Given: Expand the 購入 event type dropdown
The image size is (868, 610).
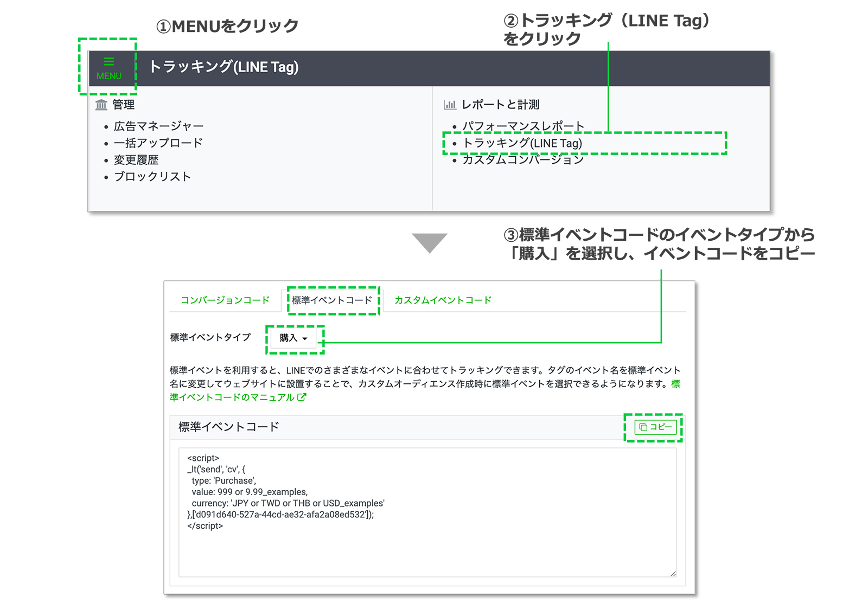Looking at the screenshot, I should pyautogui.click(x=293, y=338).
